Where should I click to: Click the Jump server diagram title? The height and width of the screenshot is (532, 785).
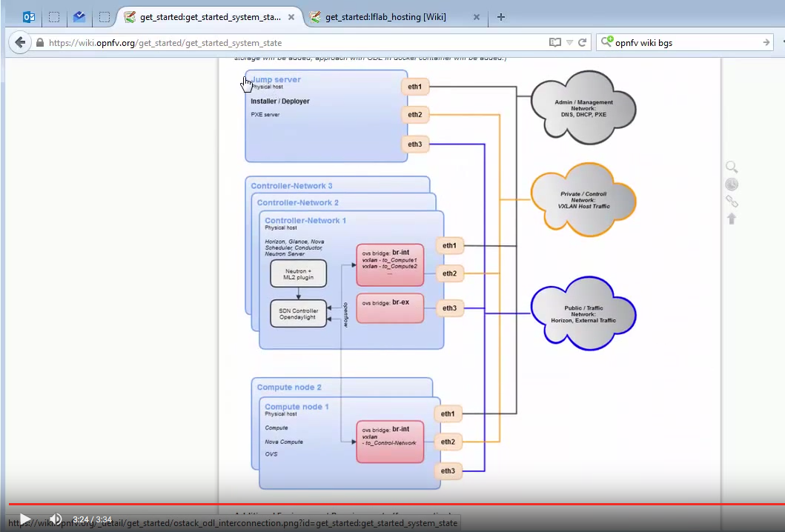[276, 79]
